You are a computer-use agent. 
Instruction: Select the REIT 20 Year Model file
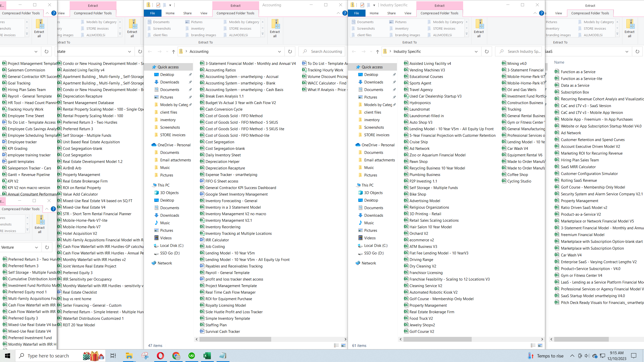pyautogui.click(x=76, y=325)
